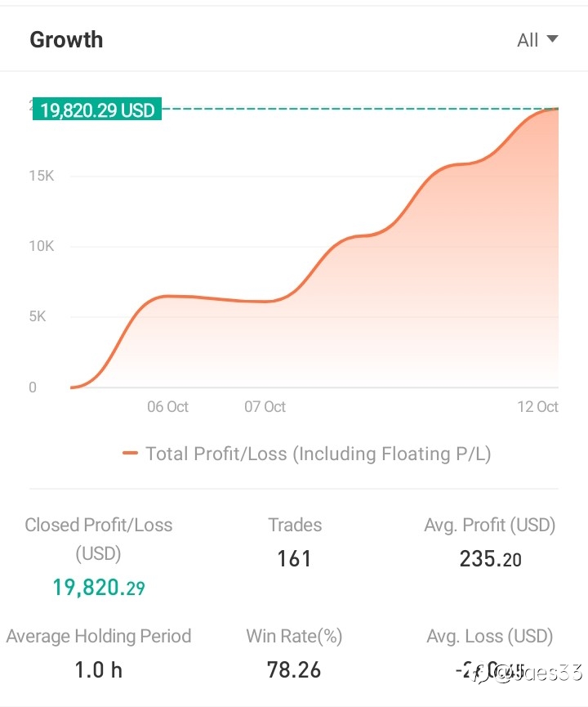Click the orange legend line marker
Screen dimensions: 588x707
pyautogui.click(x=130, y=453)
